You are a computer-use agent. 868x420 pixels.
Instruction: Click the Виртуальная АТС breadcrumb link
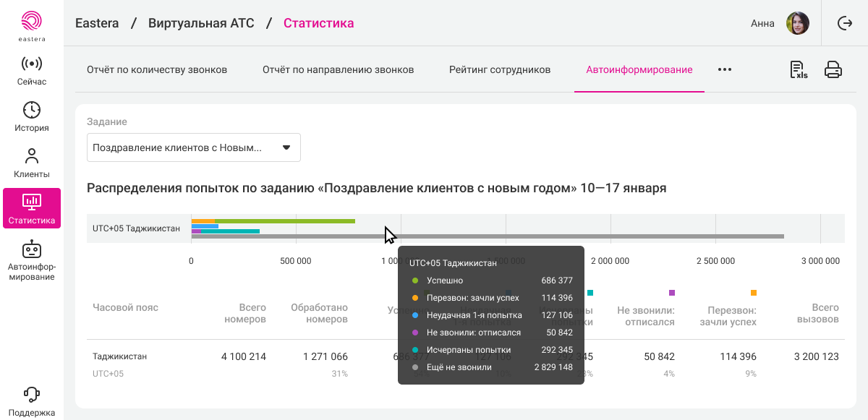(201, 23)
